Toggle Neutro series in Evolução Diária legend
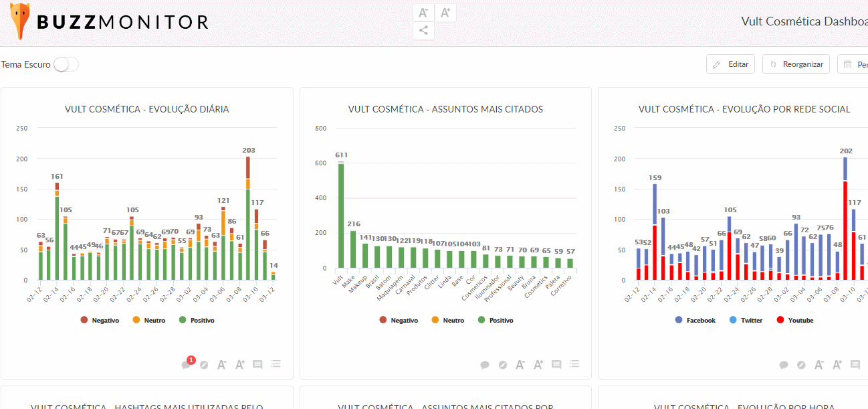The width and height of the screenshot is (868, 409). click(x=149, y=321)
